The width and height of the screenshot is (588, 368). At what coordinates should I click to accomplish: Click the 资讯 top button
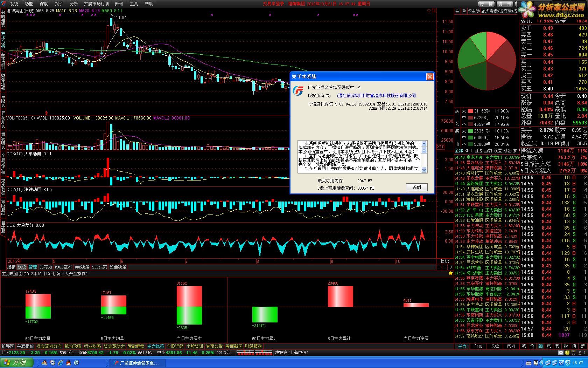click(505, 4)
